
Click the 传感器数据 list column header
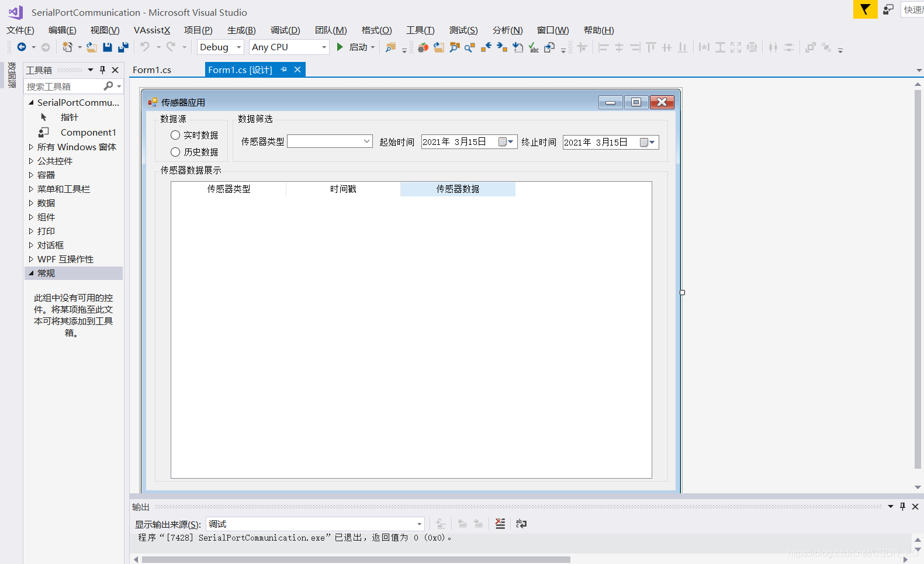(x=458, y=189)
